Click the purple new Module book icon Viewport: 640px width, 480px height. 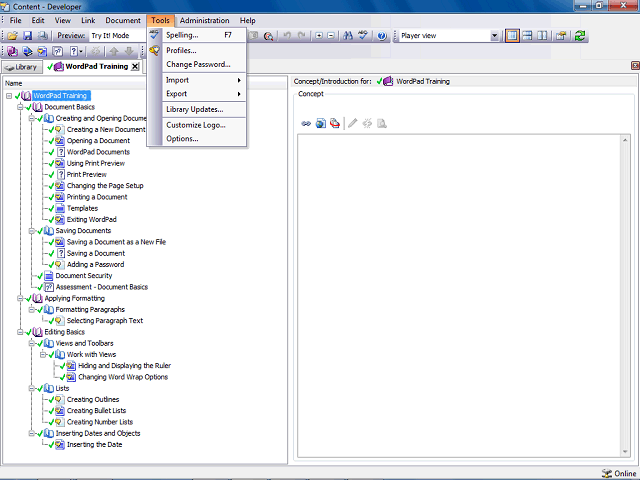pos(13,51)
